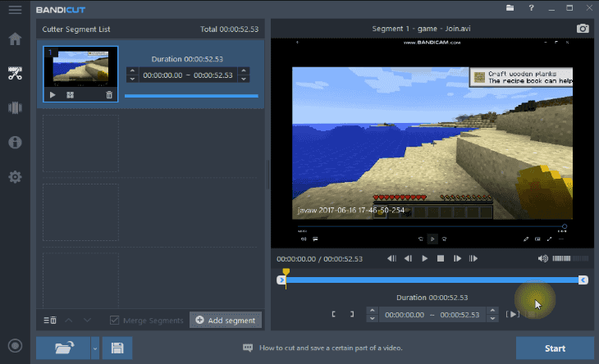Increase segment 1 end time

(244, 71)
